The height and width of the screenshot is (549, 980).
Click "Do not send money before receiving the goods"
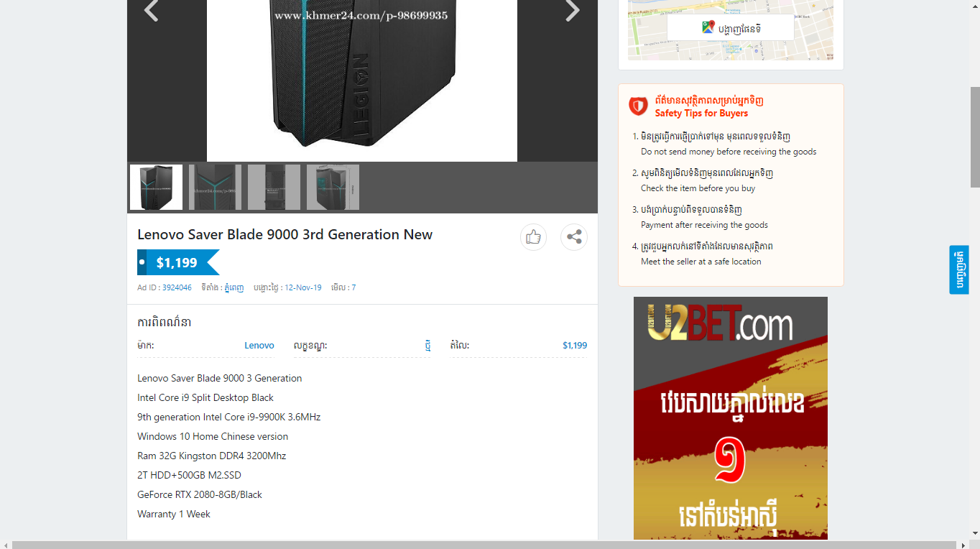click(x=729, y=152)
